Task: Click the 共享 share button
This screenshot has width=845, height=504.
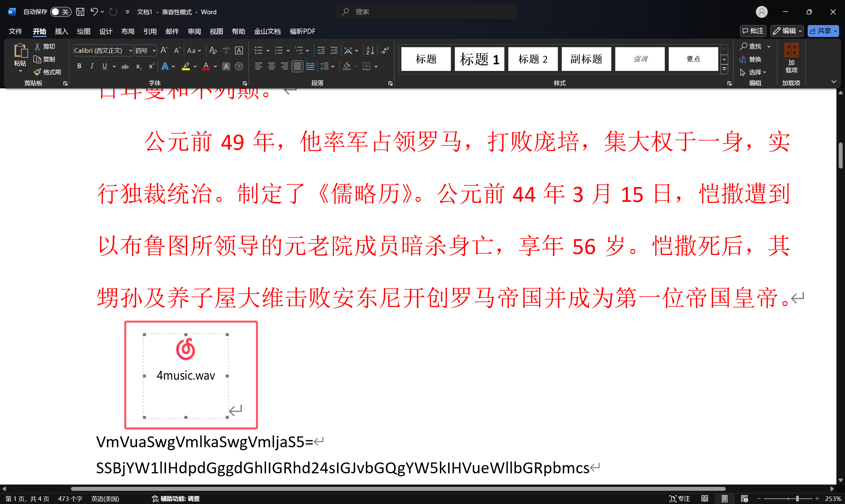Action: (x=823, y=31)
